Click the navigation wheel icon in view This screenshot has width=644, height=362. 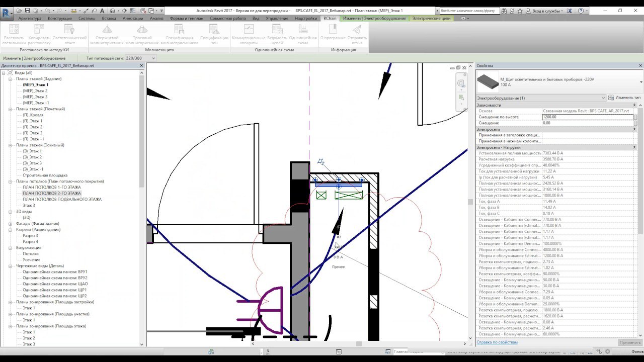[x=461, y=83]
